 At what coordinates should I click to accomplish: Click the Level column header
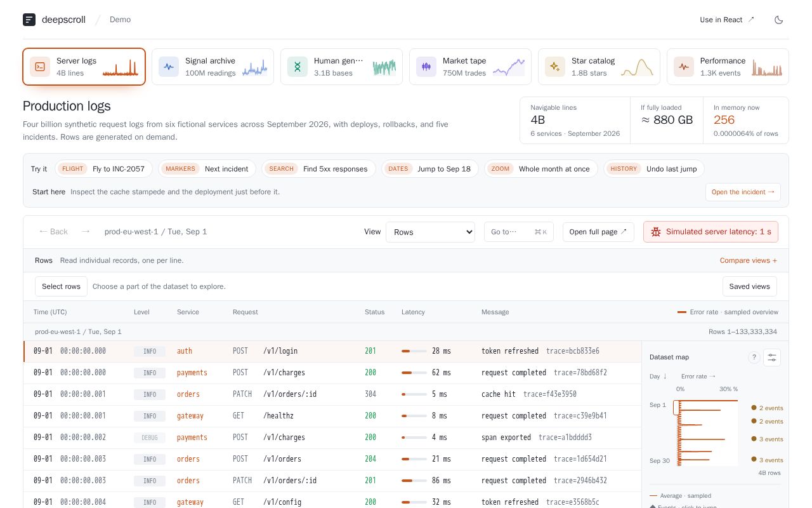coord(141,312)
